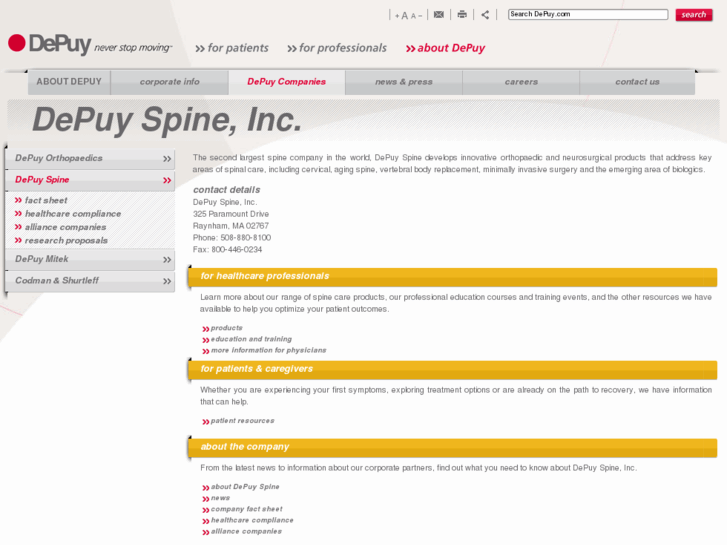Select the news & press tab
This screenshot has height=545, width=727.
[404, 82]
